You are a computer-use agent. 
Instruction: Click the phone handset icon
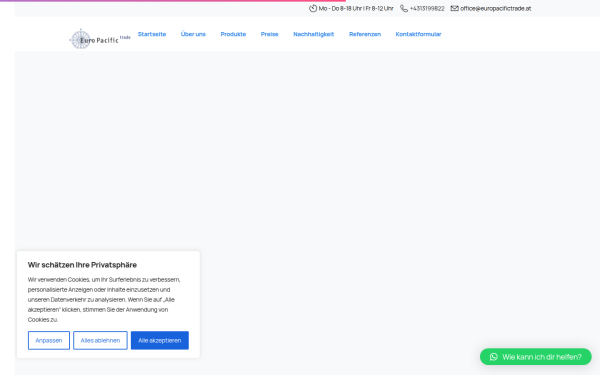404,8
